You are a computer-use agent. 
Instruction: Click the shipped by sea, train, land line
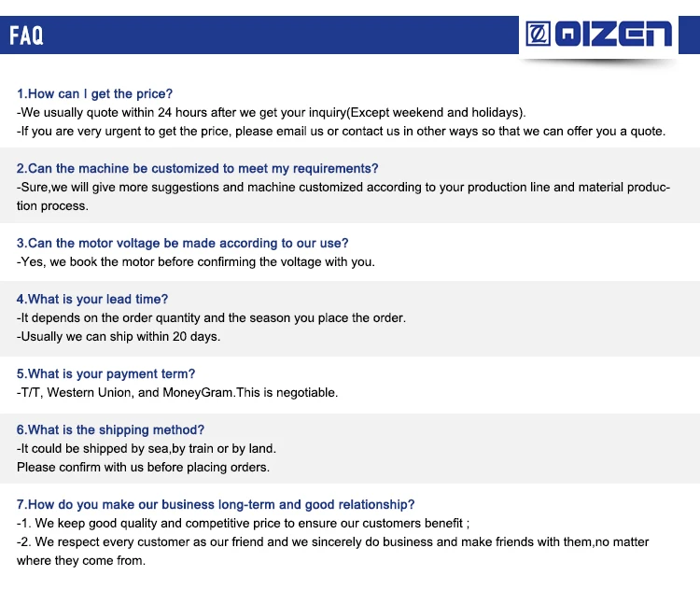(147, 449)
